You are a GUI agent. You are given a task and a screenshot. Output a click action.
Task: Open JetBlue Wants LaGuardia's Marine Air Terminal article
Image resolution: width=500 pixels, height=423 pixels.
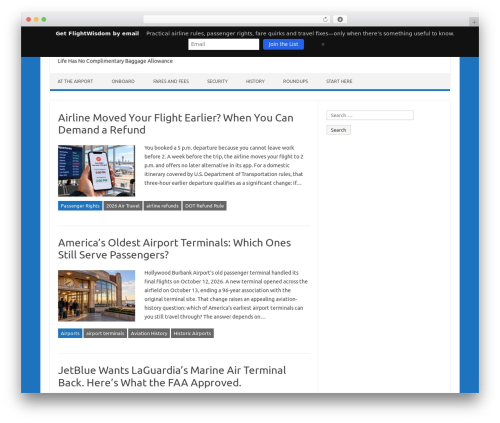pyautogui.click(x=172, y=377)
